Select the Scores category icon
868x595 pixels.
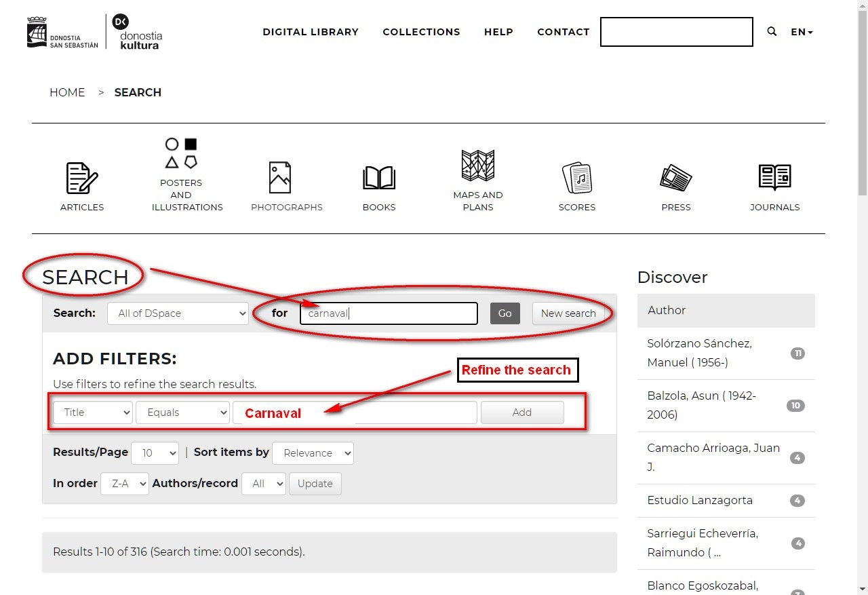click(x=577, y=178)
